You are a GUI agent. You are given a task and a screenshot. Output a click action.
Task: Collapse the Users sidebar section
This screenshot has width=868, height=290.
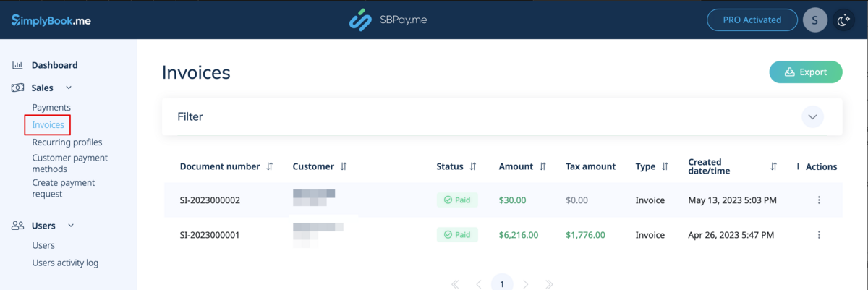point(71,226)
